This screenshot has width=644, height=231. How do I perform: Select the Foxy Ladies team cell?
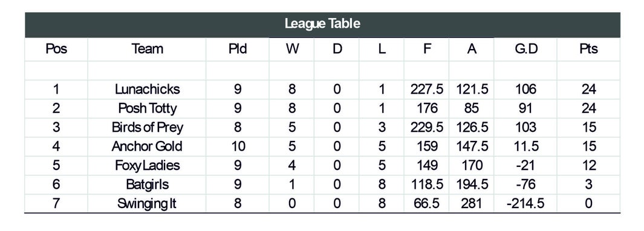pyautogui.click(x=147, y=166)
